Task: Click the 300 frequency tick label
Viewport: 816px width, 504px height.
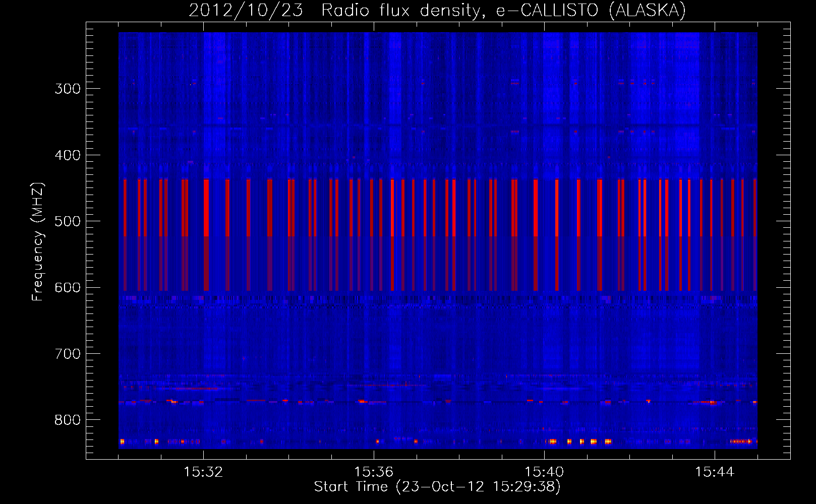Action: (68, 89)
